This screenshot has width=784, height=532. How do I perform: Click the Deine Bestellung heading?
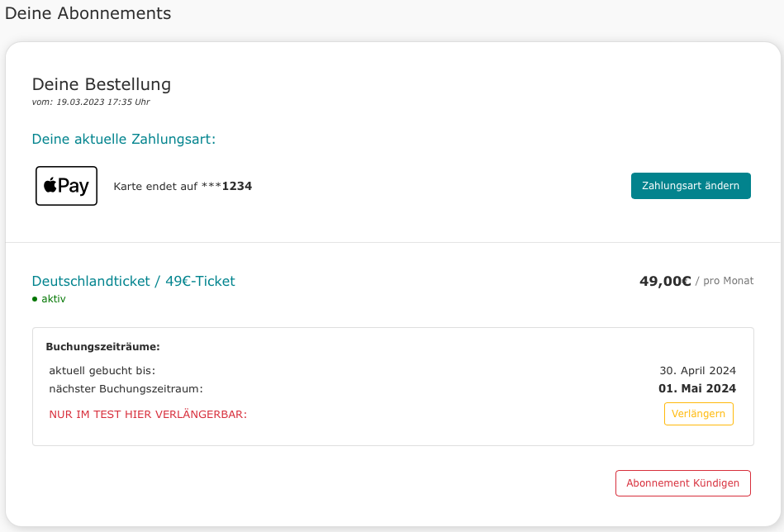tap(102, 84)
